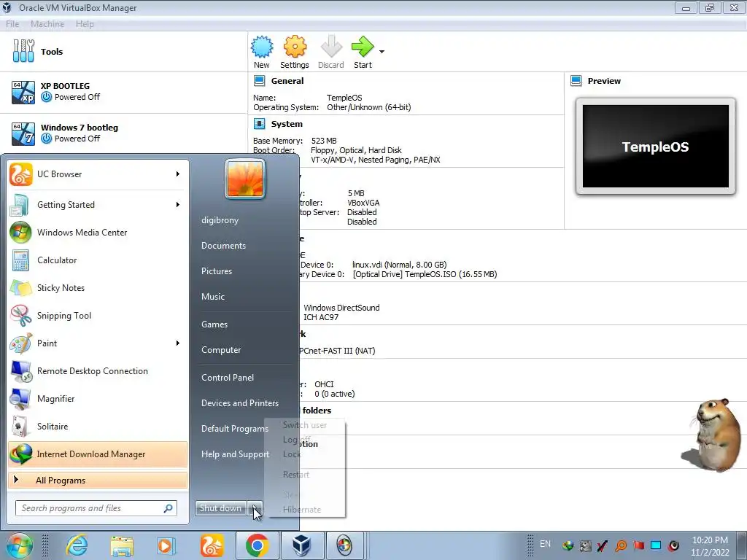This screenshot has height=560, width=747.
Task: Click the Shut down button
Action: 220,508
